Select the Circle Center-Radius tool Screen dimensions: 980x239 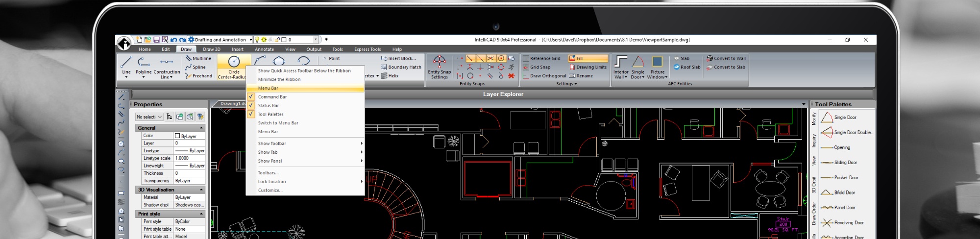click(233, 67)
